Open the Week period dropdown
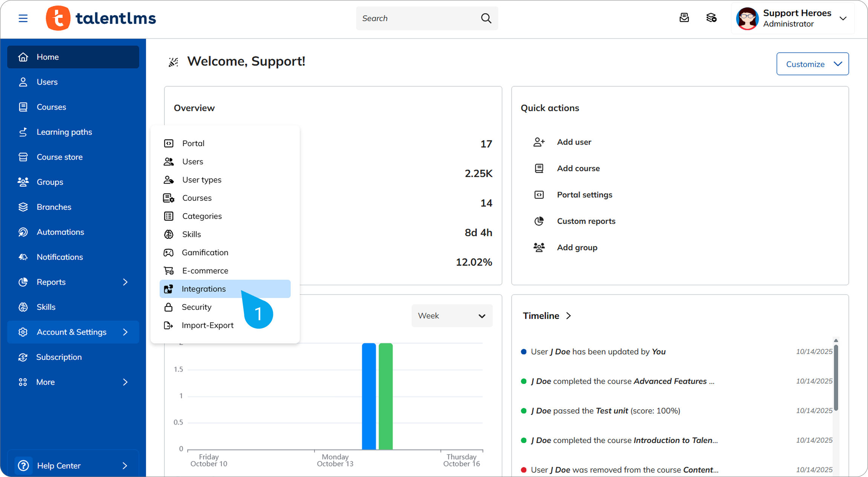Viewport: 868px width, 477px height. pyautogui.click(x=451, y=316)
